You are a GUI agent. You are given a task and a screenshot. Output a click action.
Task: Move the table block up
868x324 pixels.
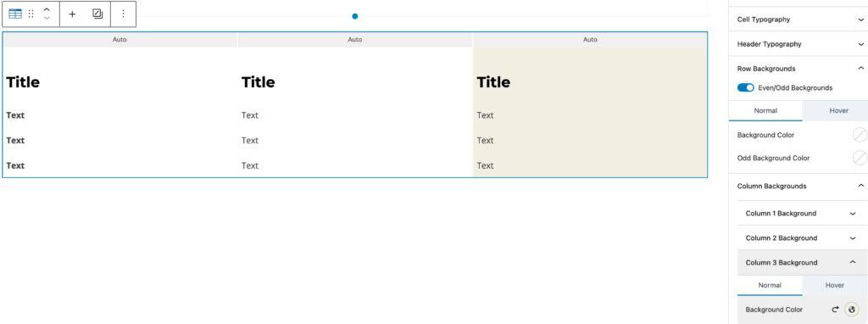pyautogui.click(x=47, y=10)
